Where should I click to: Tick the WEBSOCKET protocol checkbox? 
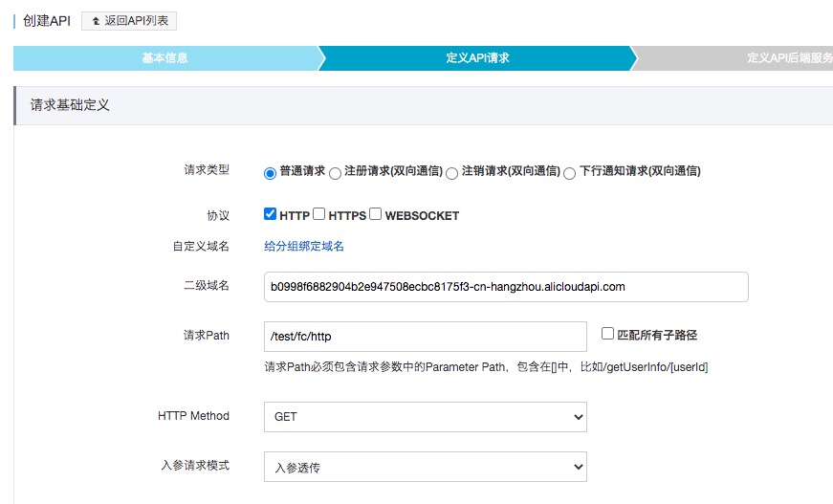click(x=375, y=213)
